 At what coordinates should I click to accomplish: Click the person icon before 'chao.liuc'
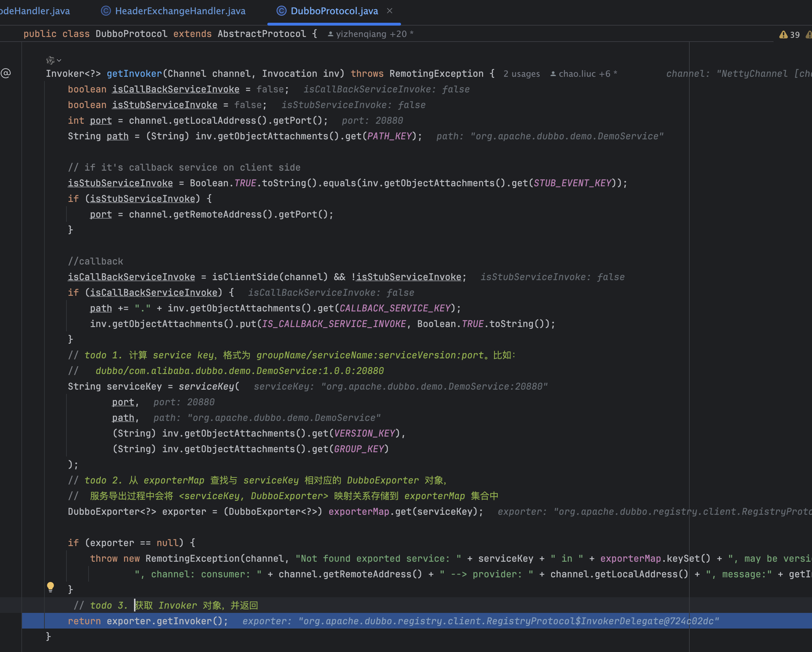pos(553,74)
